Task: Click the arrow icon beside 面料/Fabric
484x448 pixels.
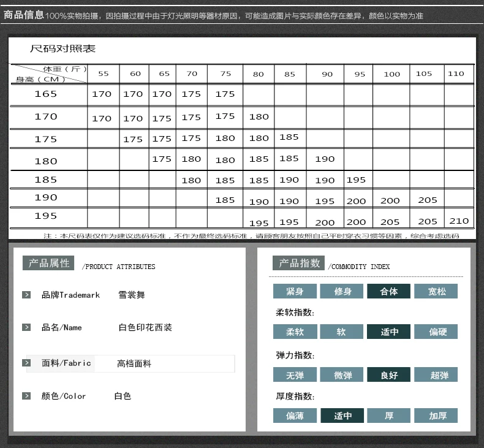Action: click(26, 363)
